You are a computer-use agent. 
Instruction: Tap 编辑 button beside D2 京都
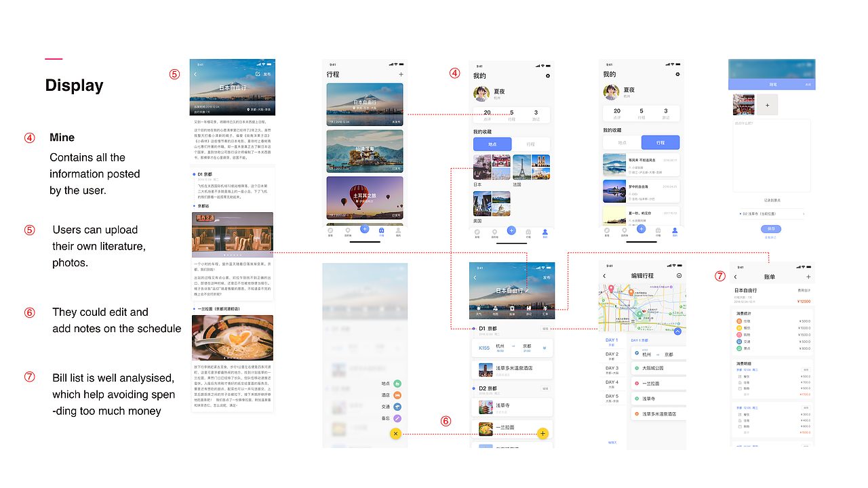coord(545,388)
